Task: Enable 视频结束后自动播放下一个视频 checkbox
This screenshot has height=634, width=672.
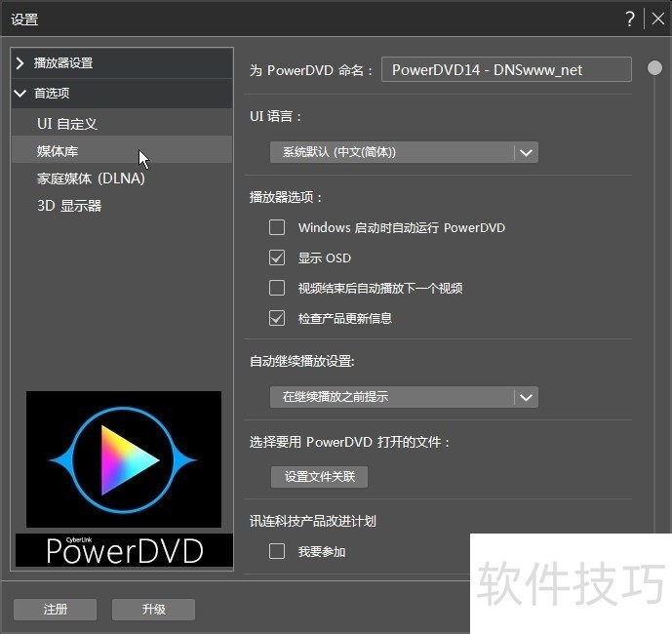Action: [277, 288]
